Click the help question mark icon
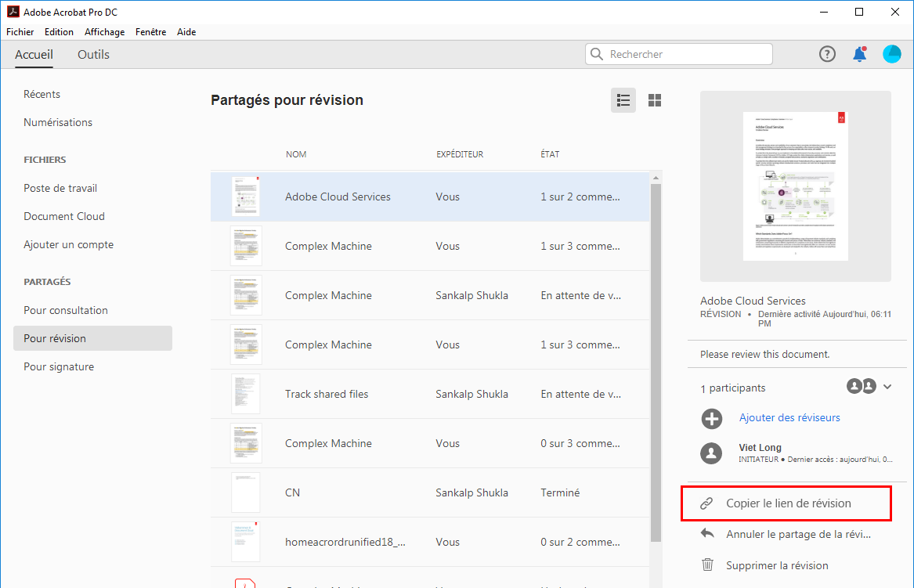914x588 pixels. pos(827,54)
